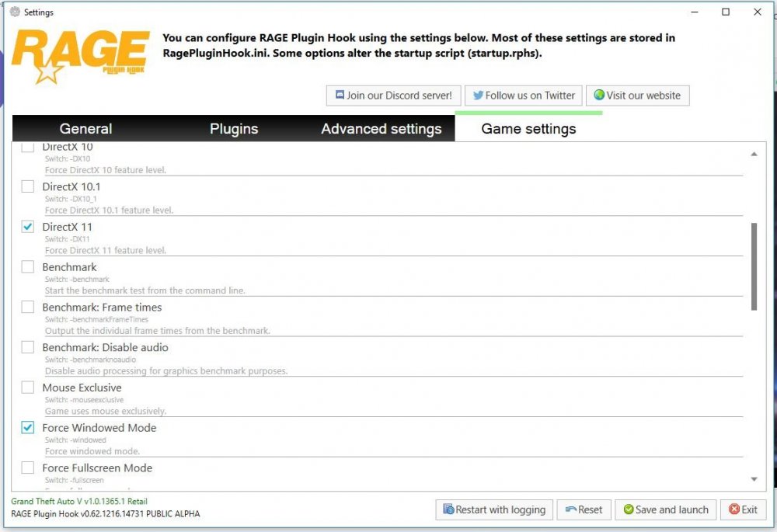Click the text 'Switch: -fullscreen'

[75, 480]
